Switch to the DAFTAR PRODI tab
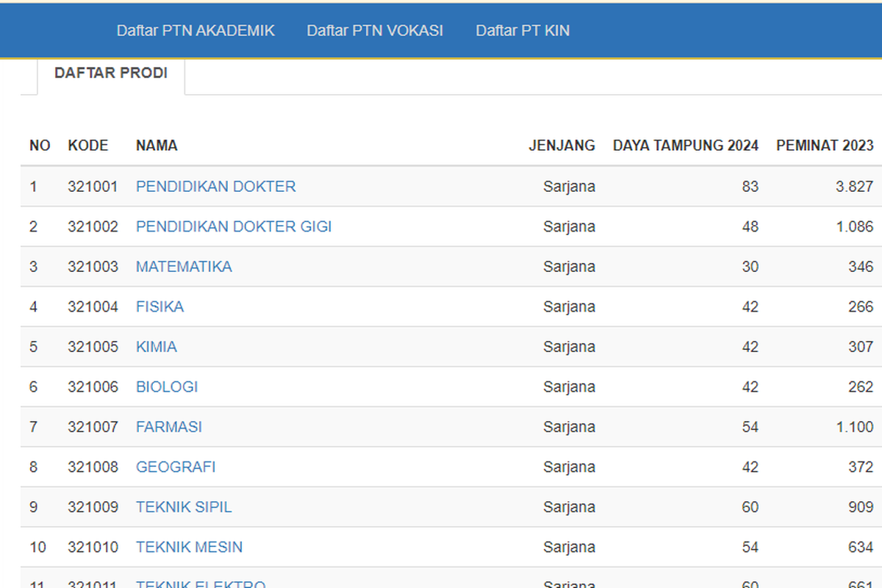Viewport: 882px width, 588px height. (111, 73)
